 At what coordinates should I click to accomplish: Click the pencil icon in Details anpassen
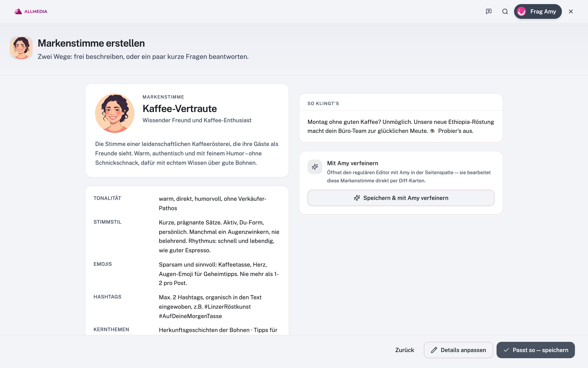tap(434, 350)
